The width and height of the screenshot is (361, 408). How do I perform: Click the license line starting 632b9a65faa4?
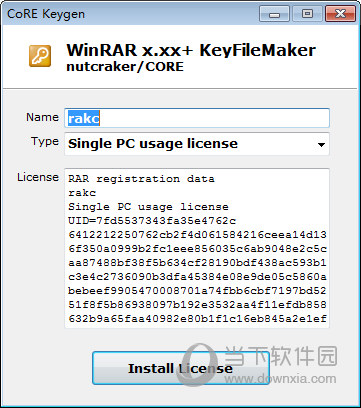(197, 319)
